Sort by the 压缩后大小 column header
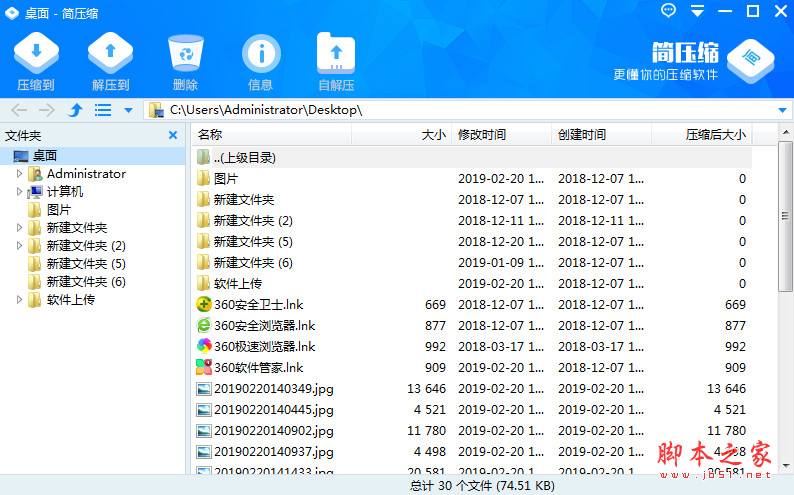The width and height of the screenshot is (794, 495). (702, 135)
